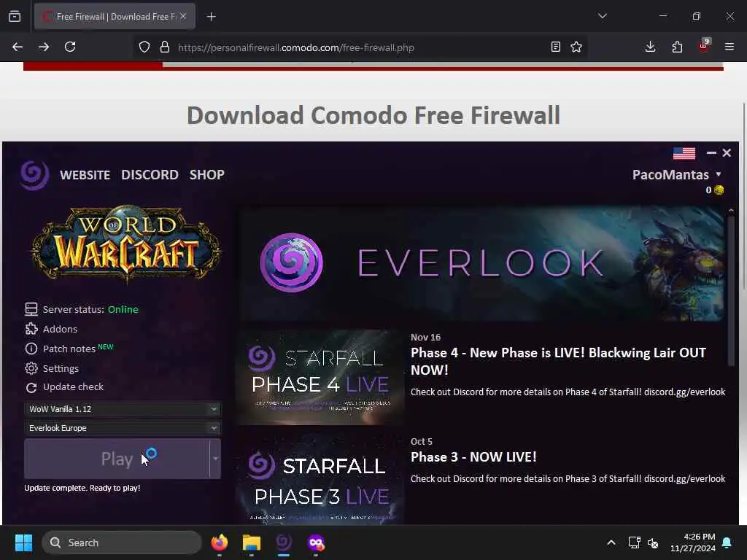This screenshot has width=747, height=560.
Task: Click the launcher news scrollbar
Action: point(731,289)
